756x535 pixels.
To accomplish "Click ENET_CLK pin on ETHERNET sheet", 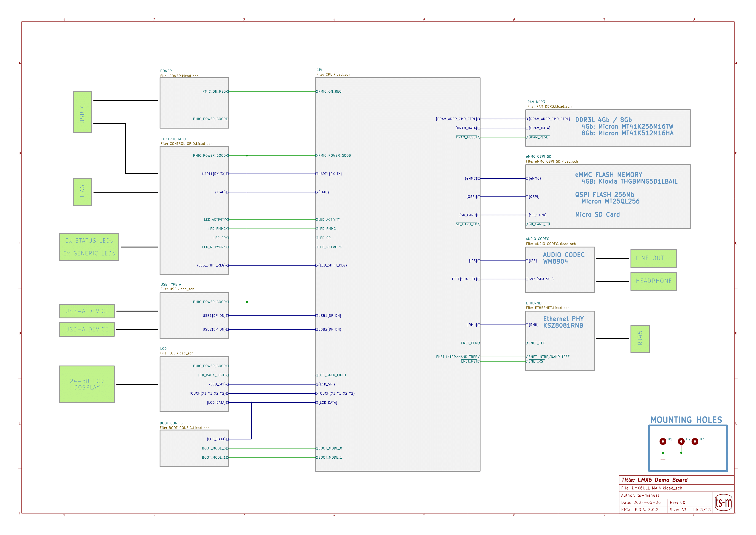I will tap(536, 343).
